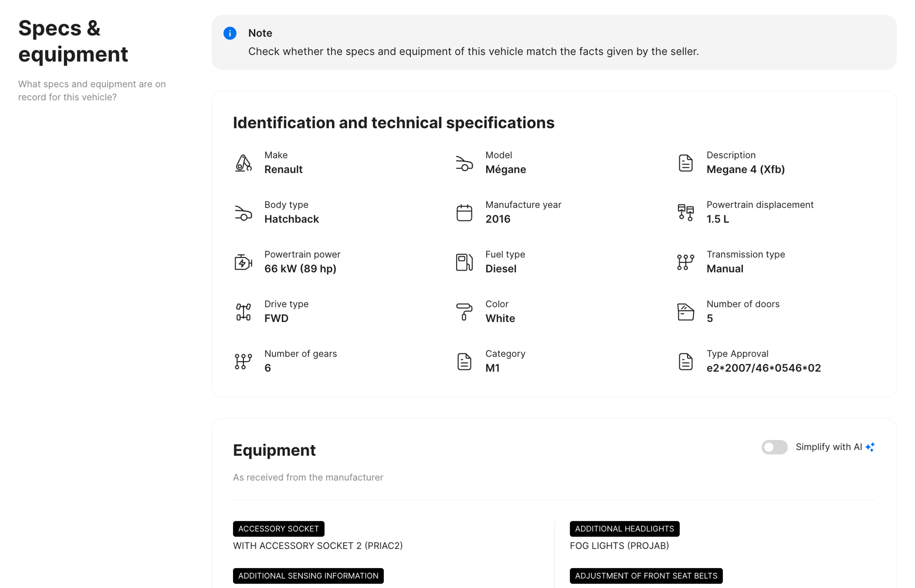Click FOG LIGHTS (PROJAB) text

coord(619,546)
